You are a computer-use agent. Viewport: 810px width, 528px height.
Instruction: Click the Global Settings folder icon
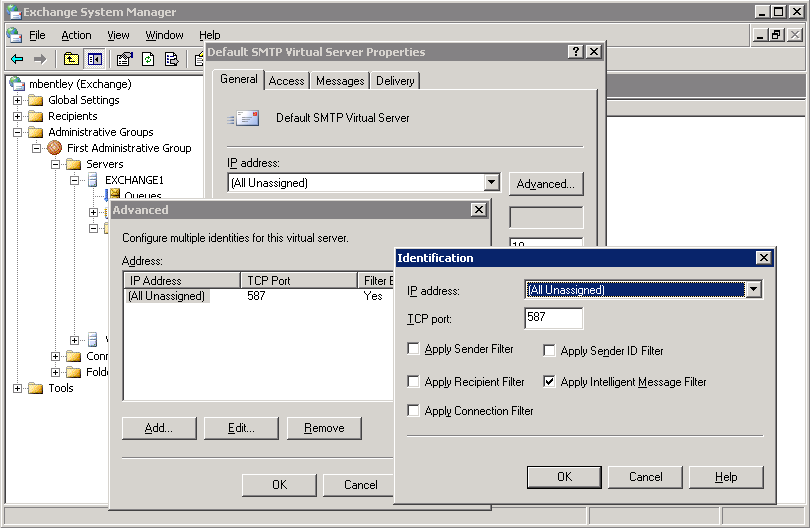[x=36, y=100]
